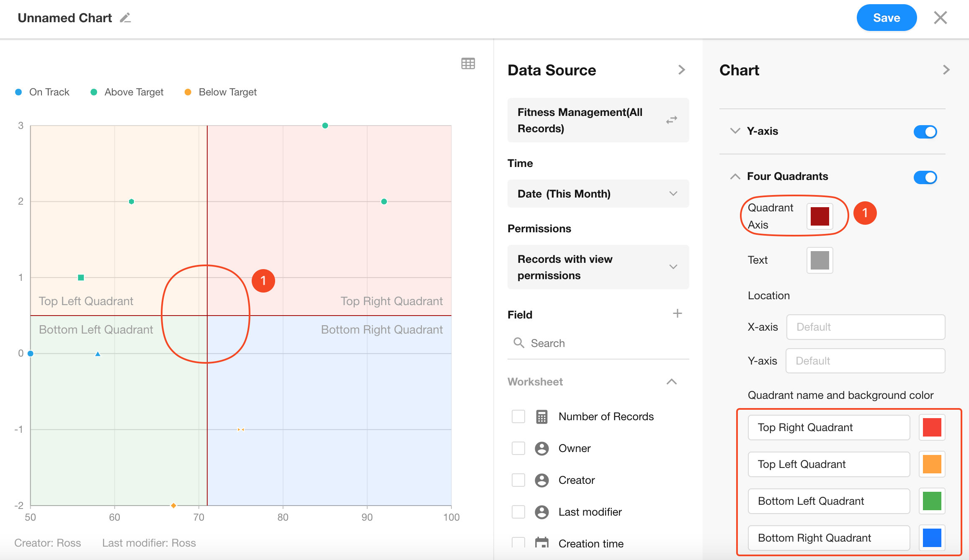Close the chart editor

point(940,18)
